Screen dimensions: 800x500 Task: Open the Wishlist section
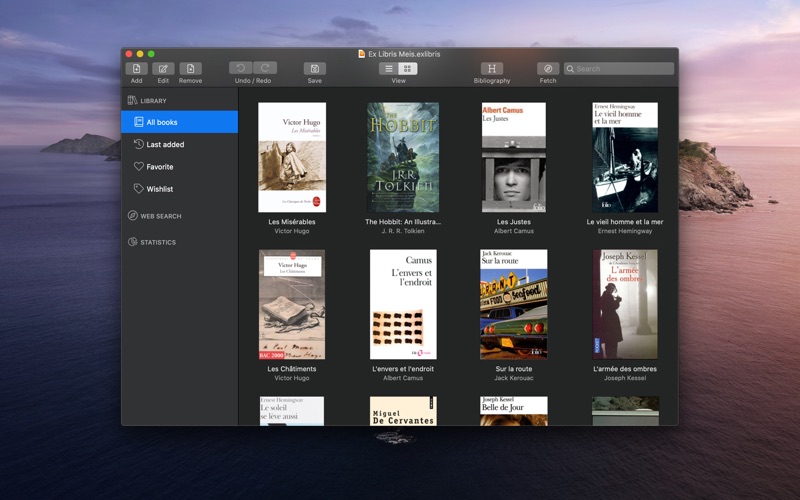(x=180, y=189)
